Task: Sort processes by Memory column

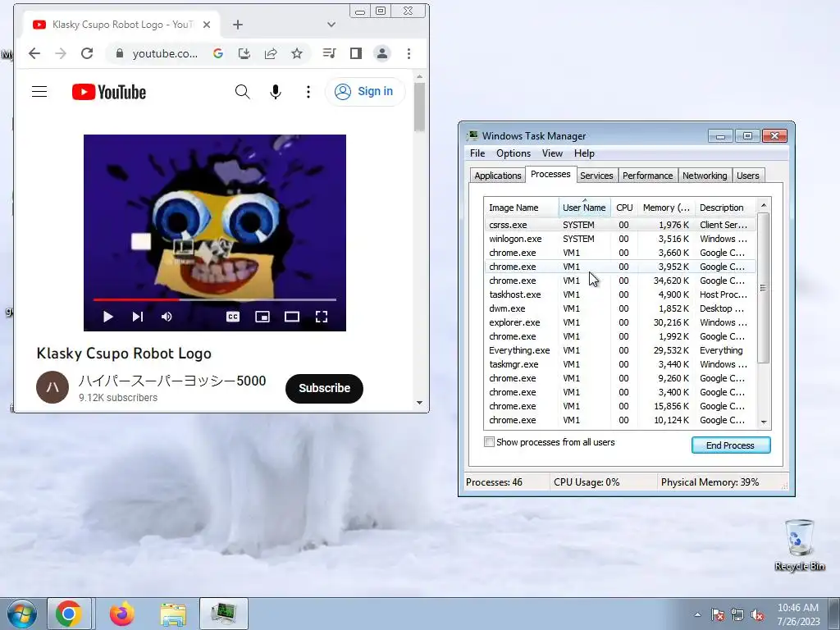Action: click(x=666, y=208)
